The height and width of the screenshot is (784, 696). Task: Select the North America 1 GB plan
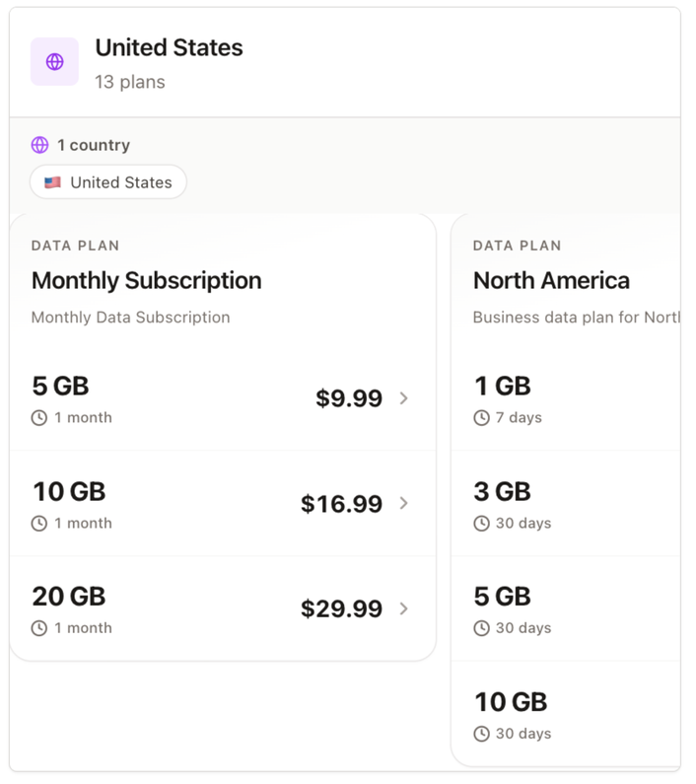(566, 398)
